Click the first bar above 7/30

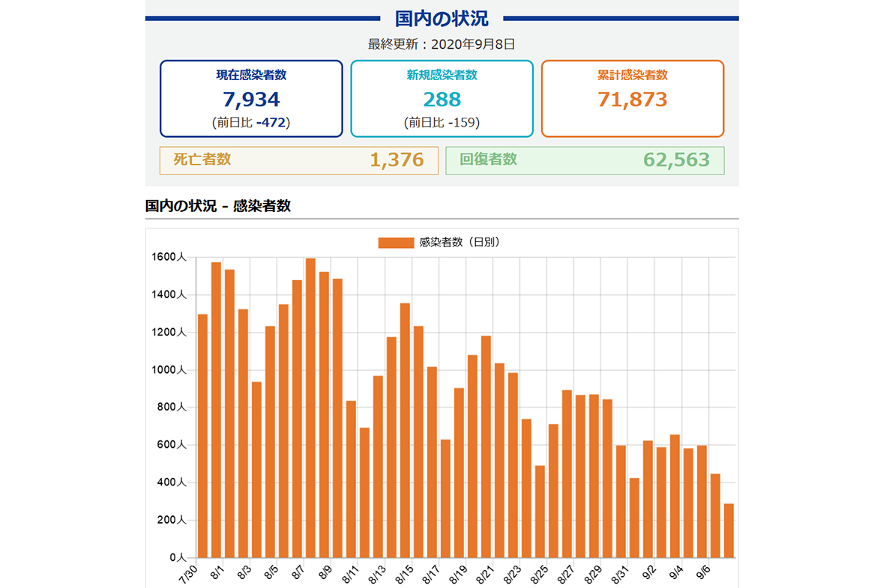click(x=202, y=436)
